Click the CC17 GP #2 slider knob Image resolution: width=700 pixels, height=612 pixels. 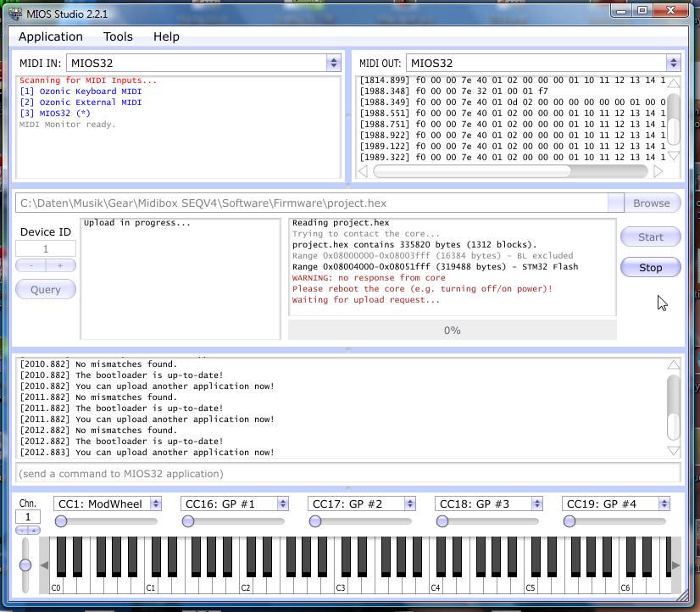point(315,521)
